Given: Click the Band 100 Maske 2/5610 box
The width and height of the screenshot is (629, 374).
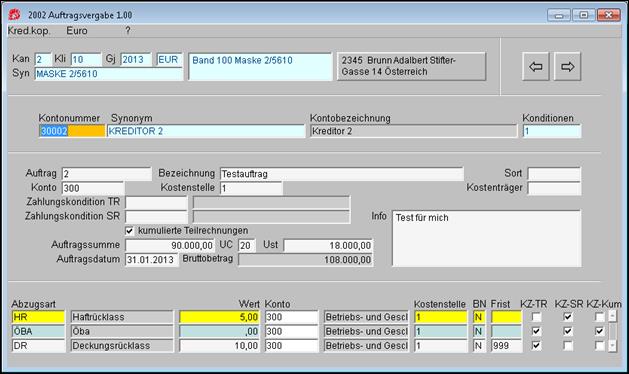Looking at the screenshot, I should pyautogui.click(x=260, y=67).
